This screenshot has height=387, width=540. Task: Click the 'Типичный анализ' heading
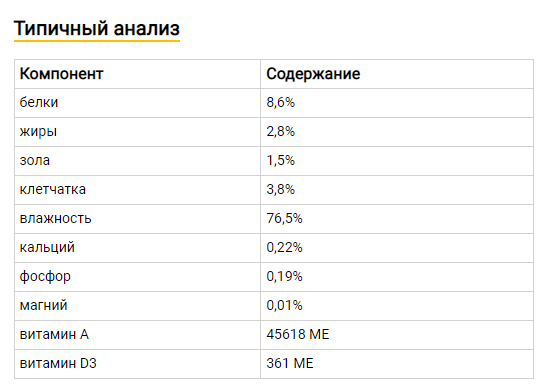97,28
